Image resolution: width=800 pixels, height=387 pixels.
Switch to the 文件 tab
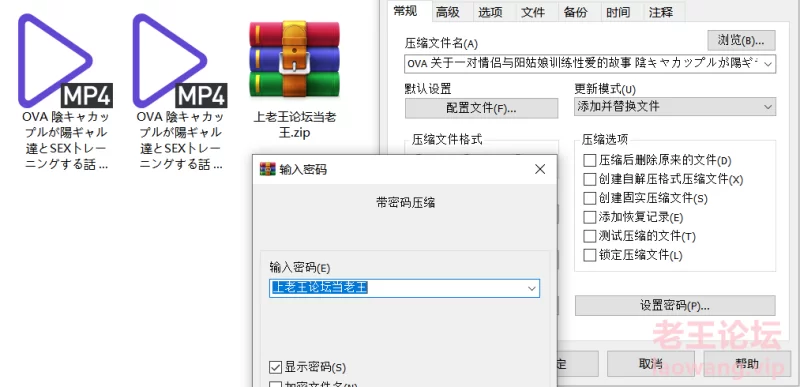pos(533,13)
